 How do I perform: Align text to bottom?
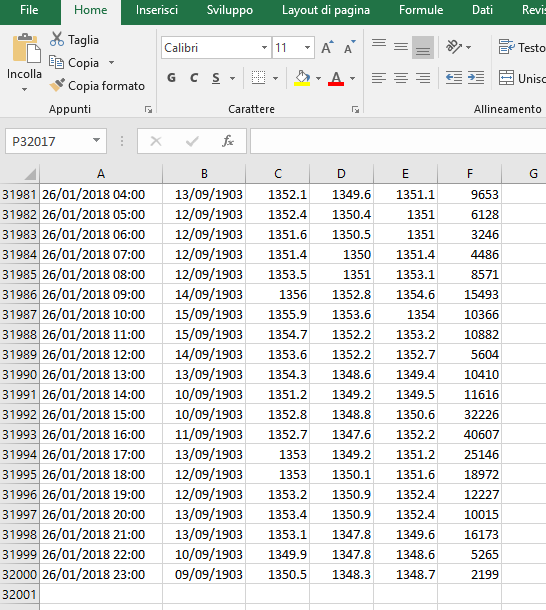[423, 47]
